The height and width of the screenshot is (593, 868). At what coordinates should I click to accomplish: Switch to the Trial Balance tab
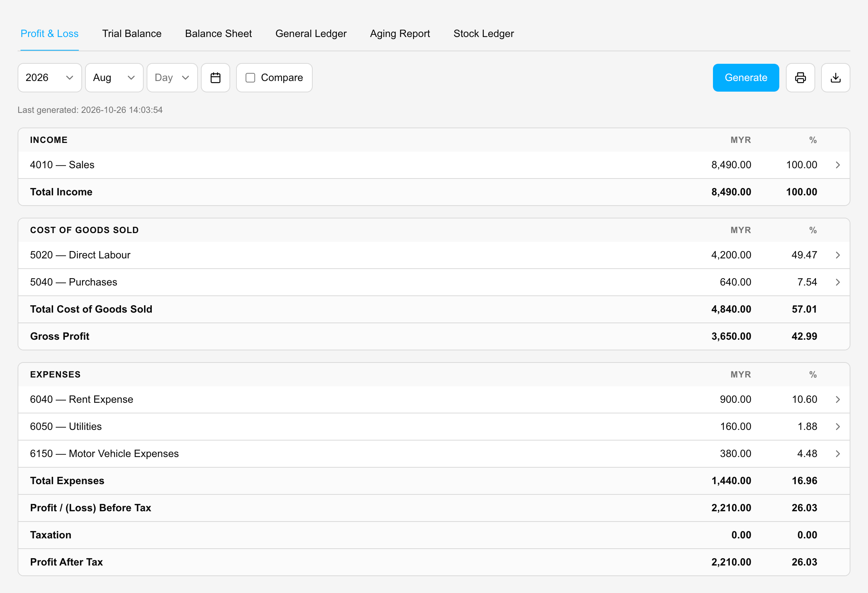(x=132, y=34)
